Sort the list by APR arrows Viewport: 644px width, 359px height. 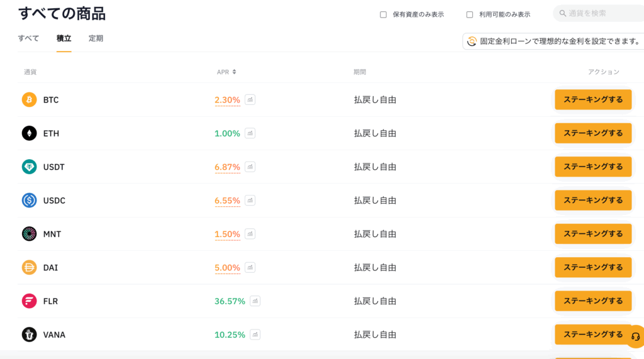(234, 72)
